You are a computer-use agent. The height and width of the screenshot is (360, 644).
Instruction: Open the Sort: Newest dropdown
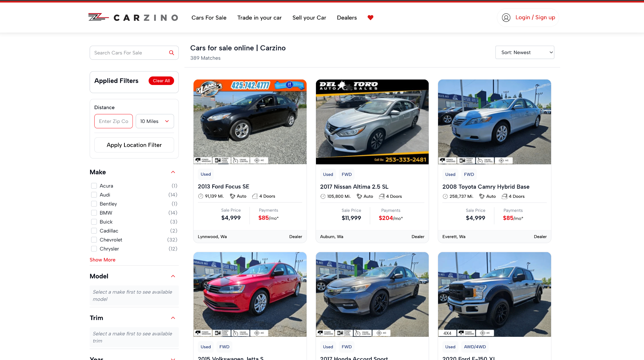click(x=525, y=52)
